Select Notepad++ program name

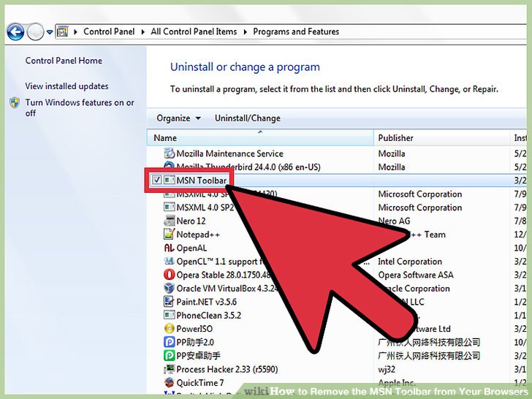tap(198, 235)
